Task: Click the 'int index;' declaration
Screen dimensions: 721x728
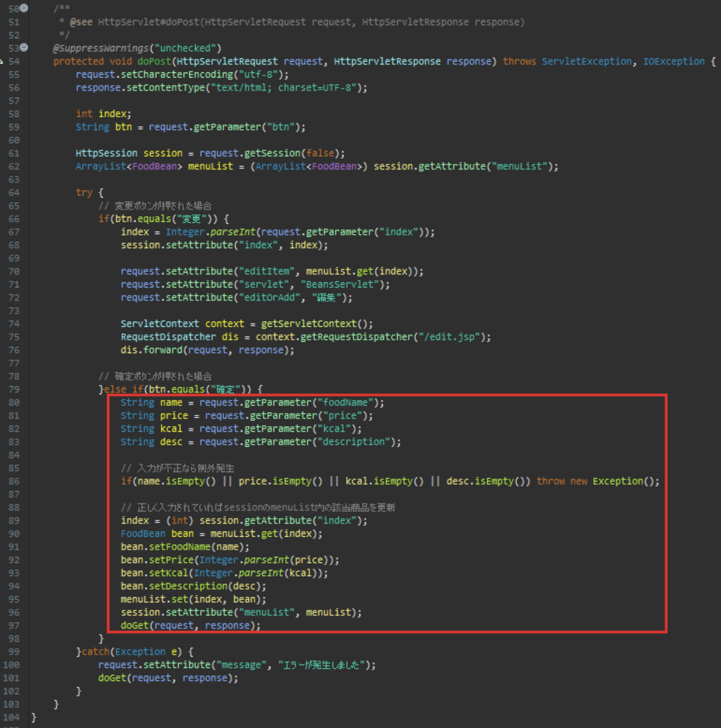Action: tap(103, 114)
